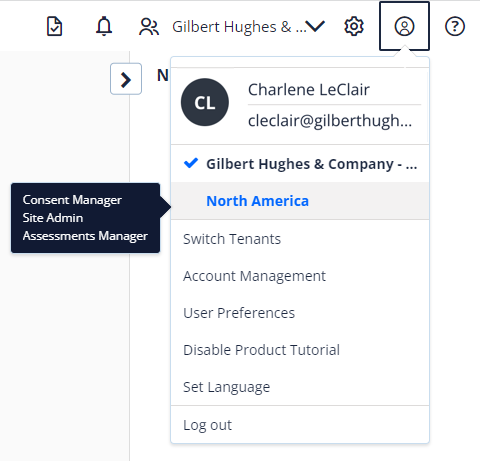Click the users organization icon
This screenshot has height=461, width=480.
click(x=149, y=27)
